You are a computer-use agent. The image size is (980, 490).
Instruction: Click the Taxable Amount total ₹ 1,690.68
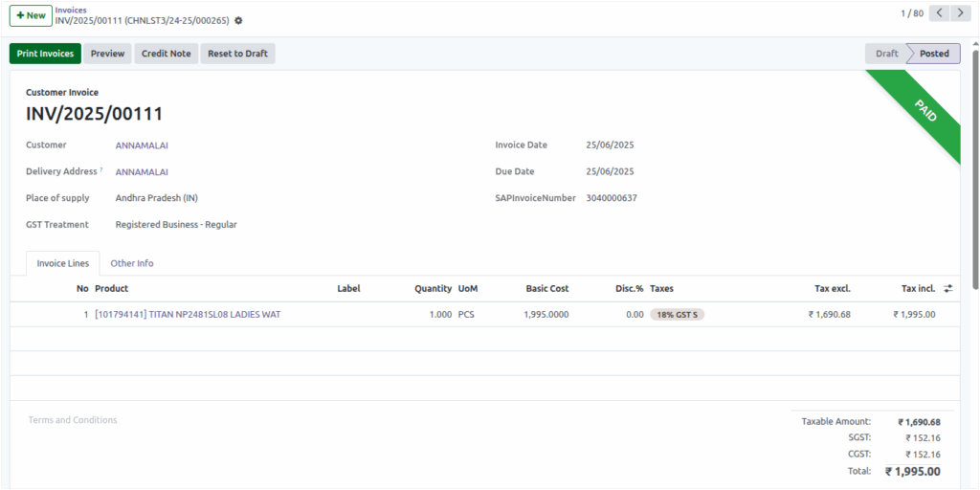pyautogui.click(x=920, y=422)
